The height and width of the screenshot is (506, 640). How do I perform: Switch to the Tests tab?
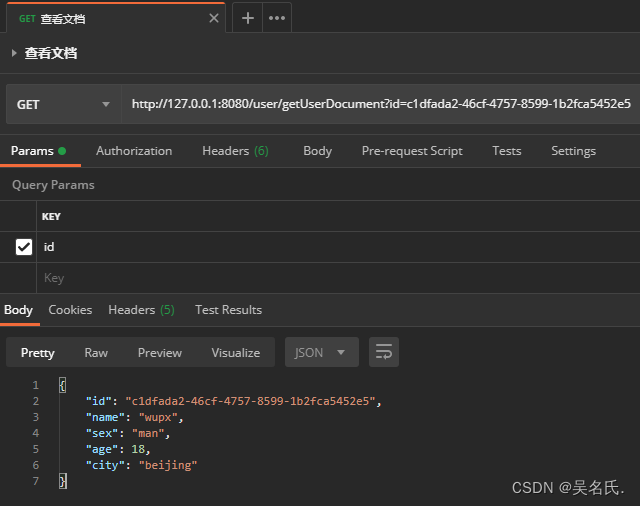506,151
